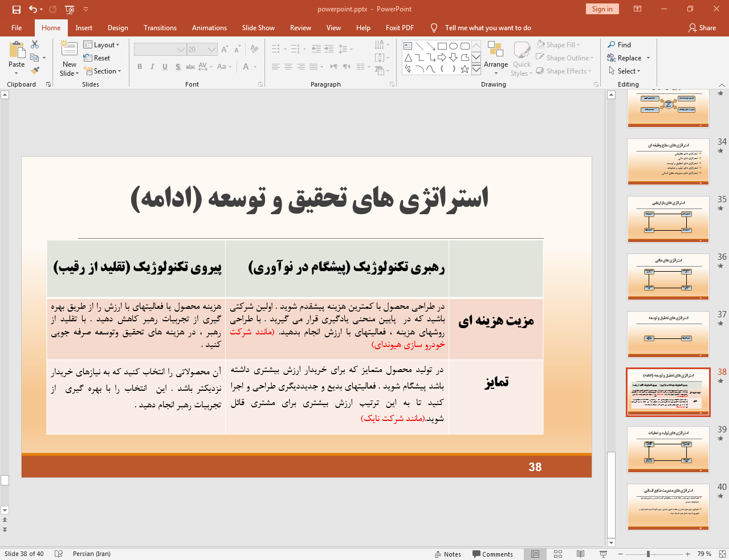Viewport: 729px width, 560px height.
Task: Click Decrease Font Size icon
Action: pos(237,50)
